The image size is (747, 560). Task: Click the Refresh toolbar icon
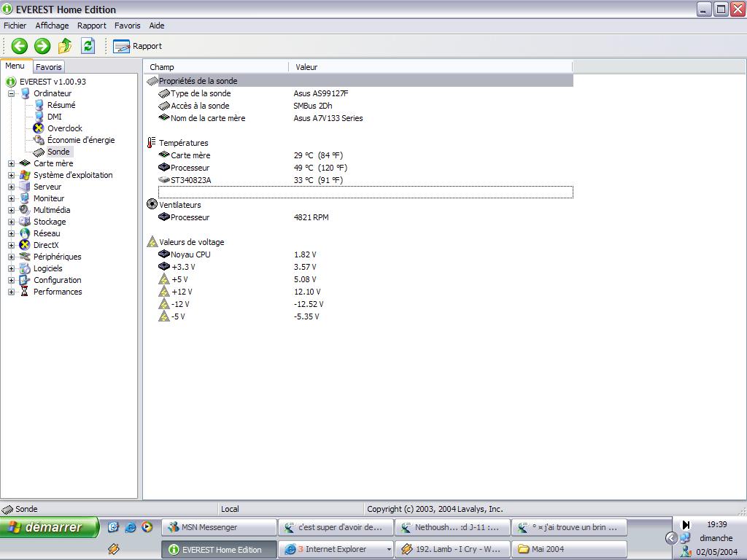tap(88, 46)
